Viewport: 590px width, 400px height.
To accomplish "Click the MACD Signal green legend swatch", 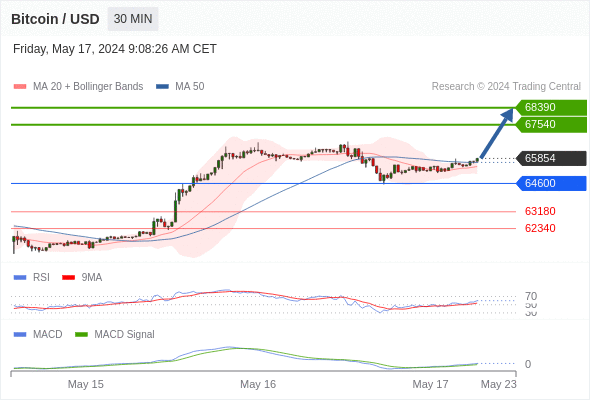I will pyautogui.click(x=81, y=334).
